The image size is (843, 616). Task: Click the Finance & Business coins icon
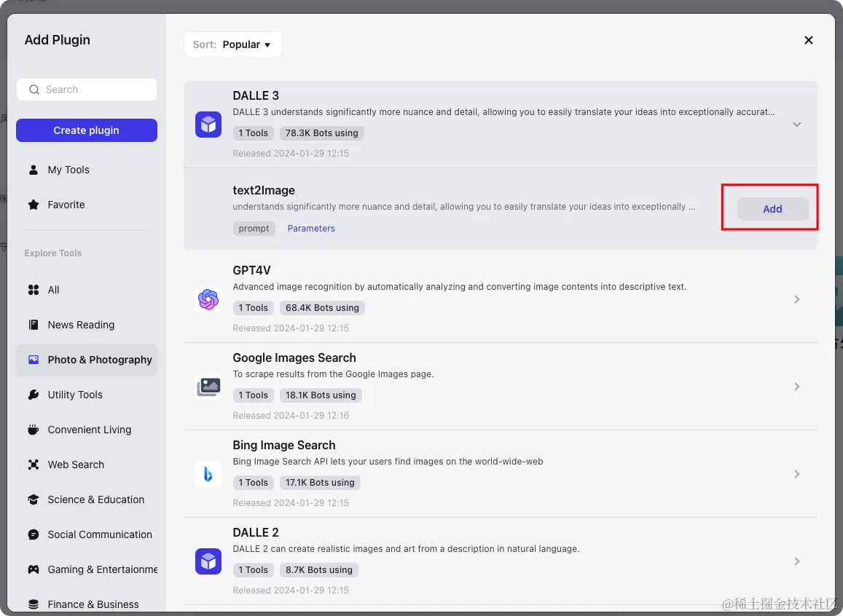tap(34, 604)
